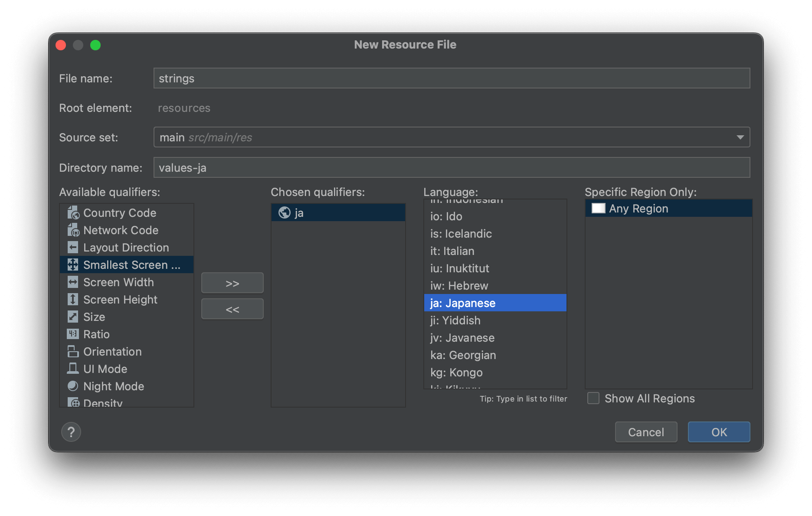Screen dimensions: 812x516
Task: Click the UI Mode icon
Action: pos(73,369)
